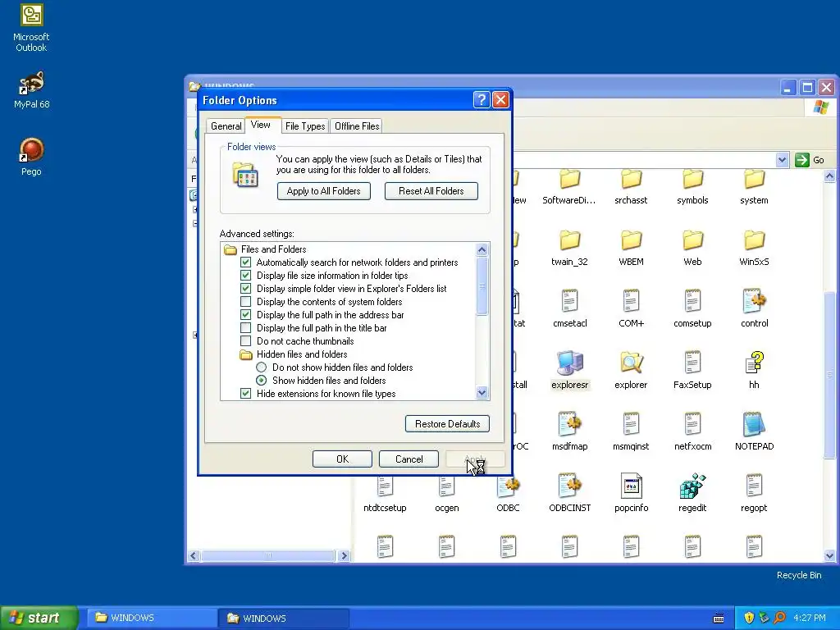Image resolution: width=840 pixels, height=630 pixels.
Task: Select the popcinfo file icon
Action: [631, 494]
